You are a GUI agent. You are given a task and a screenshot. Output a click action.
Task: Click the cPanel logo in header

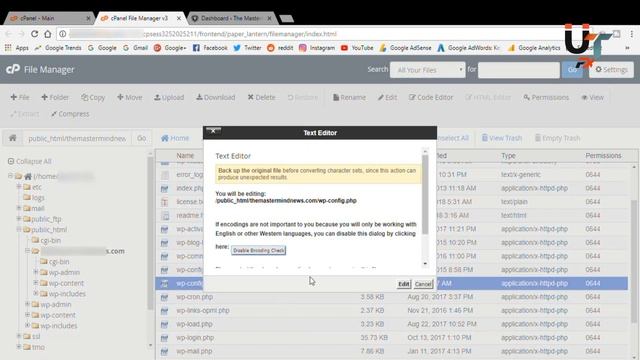(13, 69)
